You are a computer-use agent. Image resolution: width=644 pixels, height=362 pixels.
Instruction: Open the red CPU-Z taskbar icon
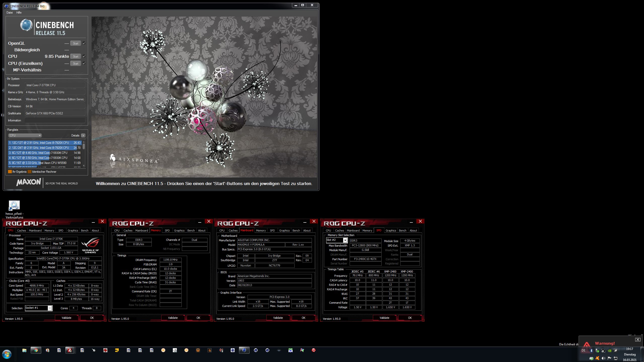click(x=70, y=350)
